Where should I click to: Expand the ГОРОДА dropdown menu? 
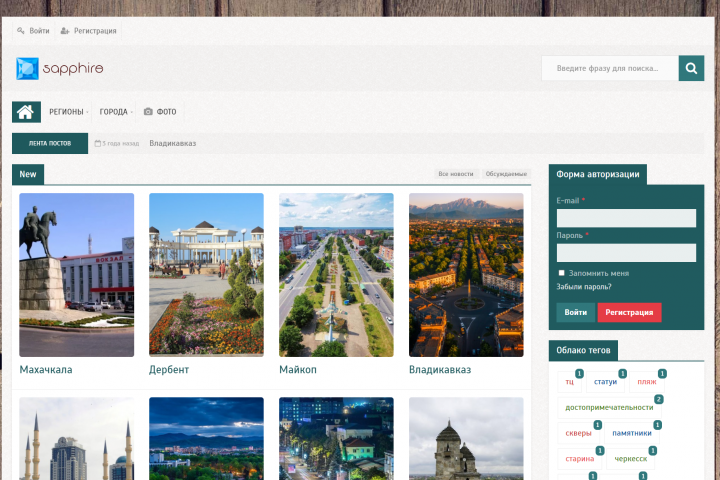(x=116, y=112)
